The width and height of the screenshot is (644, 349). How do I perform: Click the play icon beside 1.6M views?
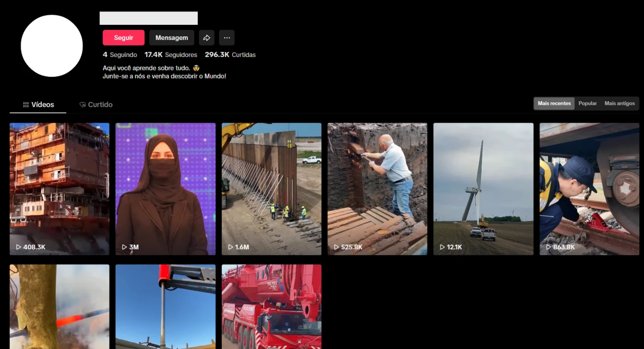[x=231, y=247]
